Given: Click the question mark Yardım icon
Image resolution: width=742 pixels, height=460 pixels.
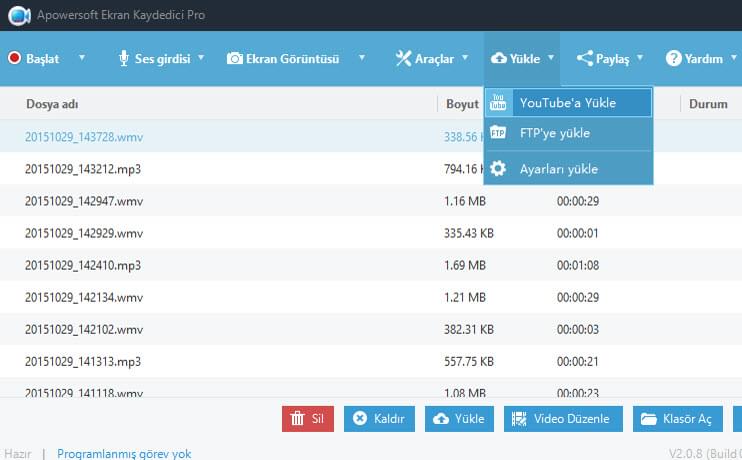Looking at the screenshot, I should coord(673,59).
